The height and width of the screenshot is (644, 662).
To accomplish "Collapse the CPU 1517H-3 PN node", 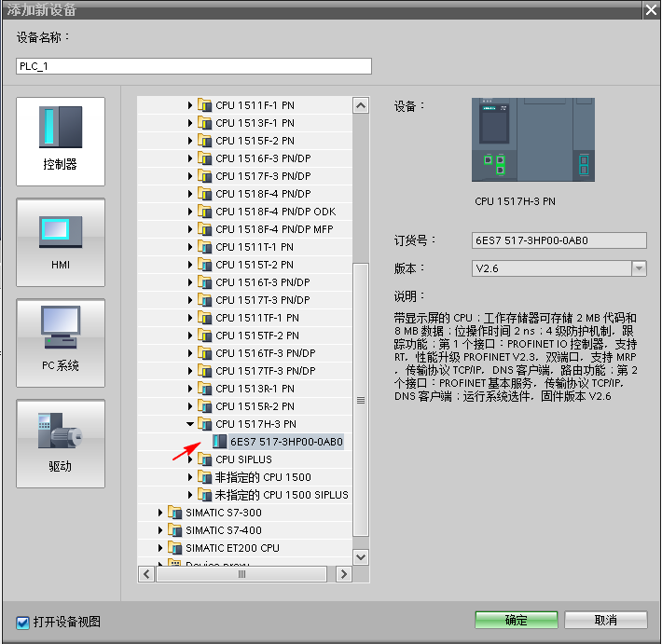I will [x=190, y=424].
